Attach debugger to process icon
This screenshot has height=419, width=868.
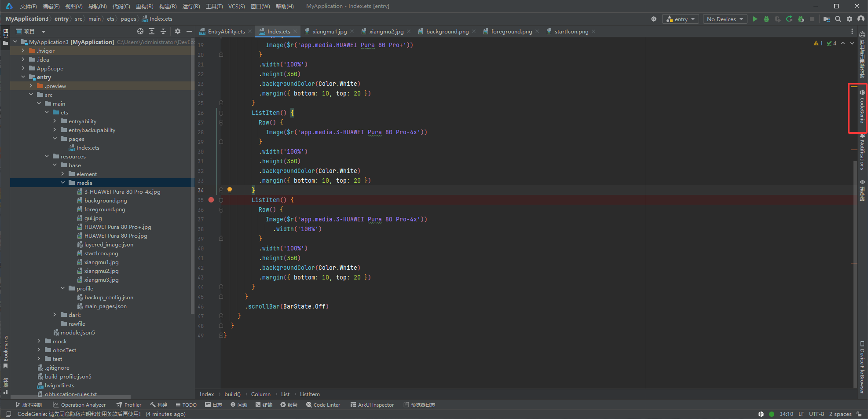click(801, 19)
